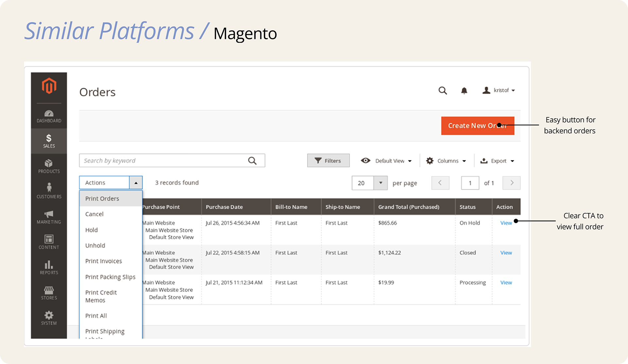Viewport: 628px width, 364px height.
Task: Open the Reports sidebar section
Action: (49, 267)
